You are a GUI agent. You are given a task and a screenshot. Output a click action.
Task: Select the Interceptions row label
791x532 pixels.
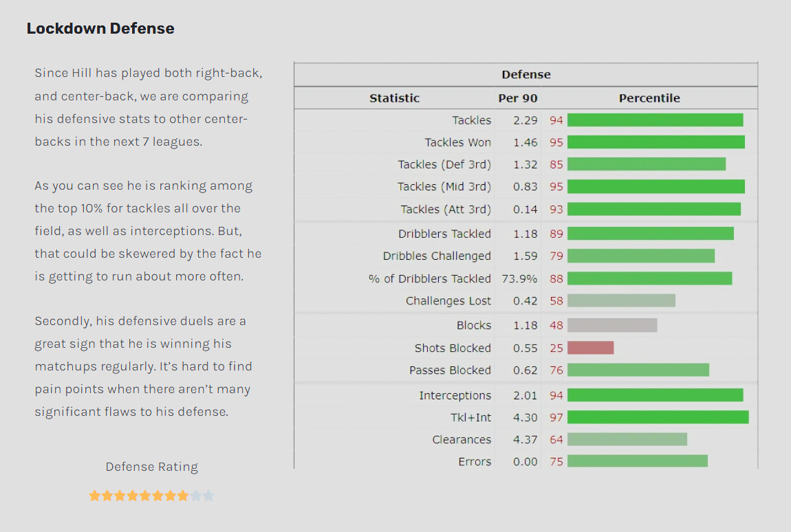click(x=455, y=395)
